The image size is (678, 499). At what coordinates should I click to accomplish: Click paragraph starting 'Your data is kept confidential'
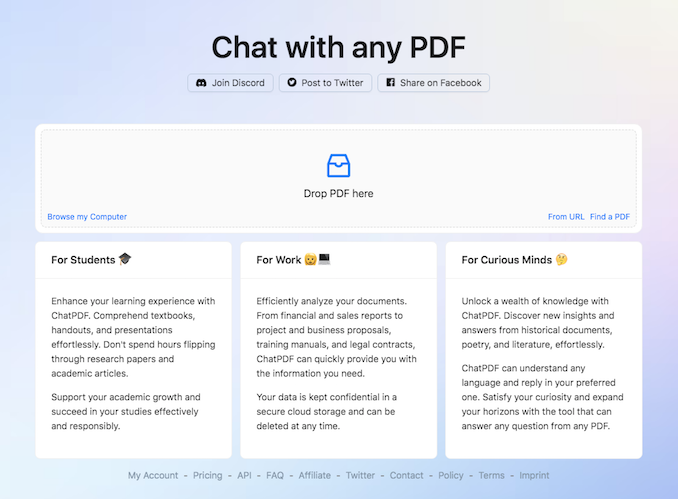click(326, 411)
